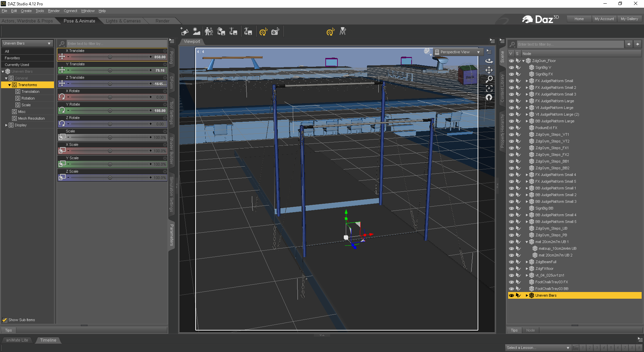Switch to the Lights & Cameras tab
The height and width of the screenshot is (352, 644).
tap(123, 21)
